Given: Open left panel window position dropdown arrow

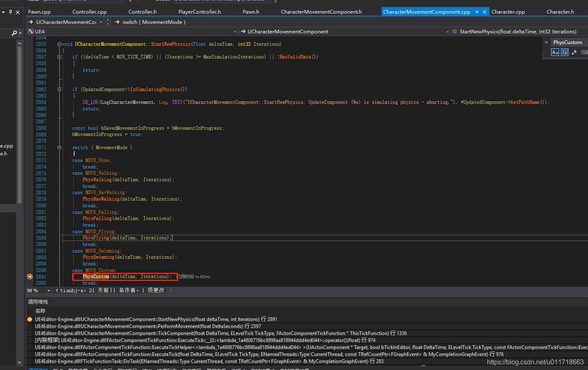Looking at the screenshot, I should pyautogui.click(x=3, y=12).
